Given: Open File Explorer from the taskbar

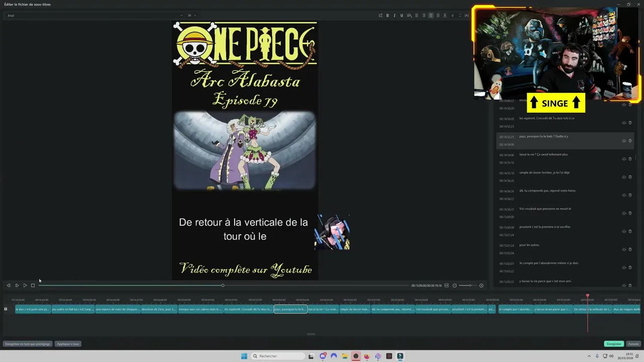Looking at the screenshot, I should [x=345, y=356].
